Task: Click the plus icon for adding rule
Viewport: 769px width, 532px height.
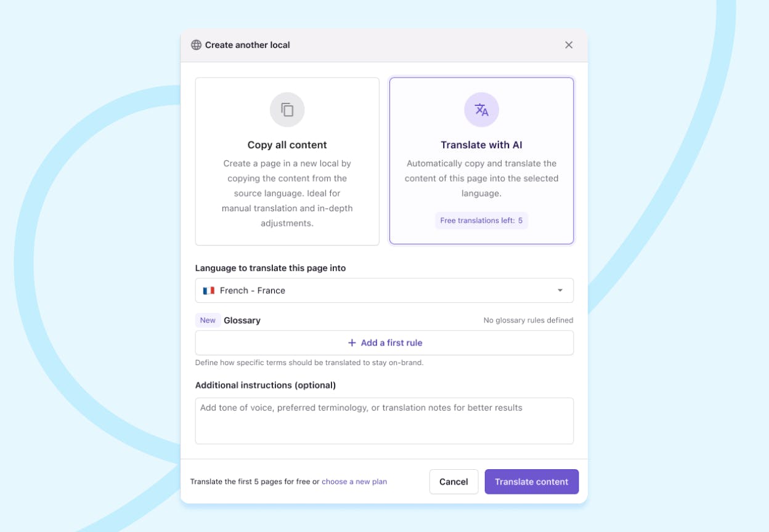Action: click(x=352, y=343)
